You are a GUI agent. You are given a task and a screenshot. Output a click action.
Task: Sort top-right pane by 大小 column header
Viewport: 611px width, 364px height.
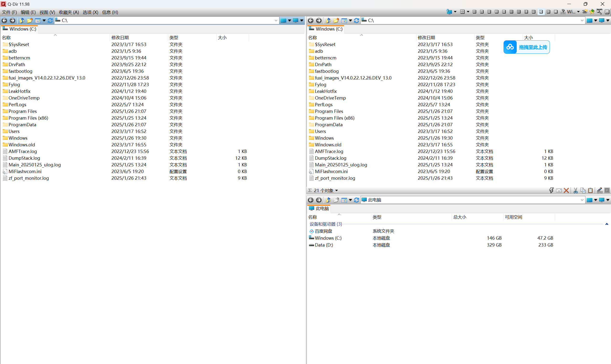[x=538, y=37]
